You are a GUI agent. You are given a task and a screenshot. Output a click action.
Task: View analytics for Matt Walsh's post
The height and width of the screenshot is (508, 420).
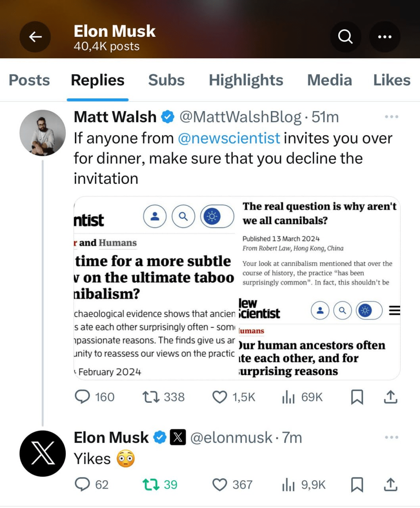click(x=288, y=397)
